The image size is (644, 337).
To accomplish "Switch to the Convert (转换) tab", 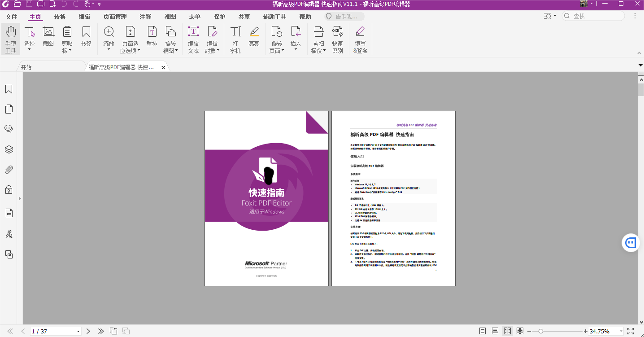I will click(x=60, y=17).
